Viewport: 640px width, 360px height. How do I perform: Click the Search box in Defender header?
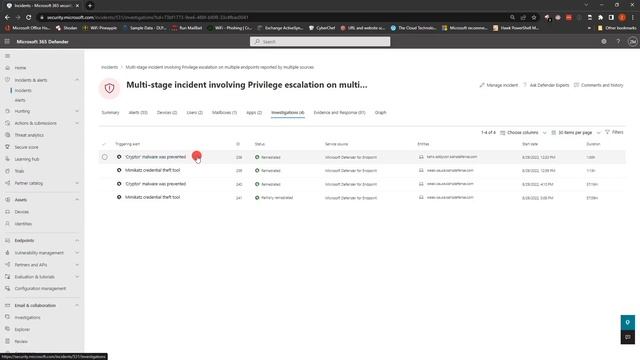point(320,42)
